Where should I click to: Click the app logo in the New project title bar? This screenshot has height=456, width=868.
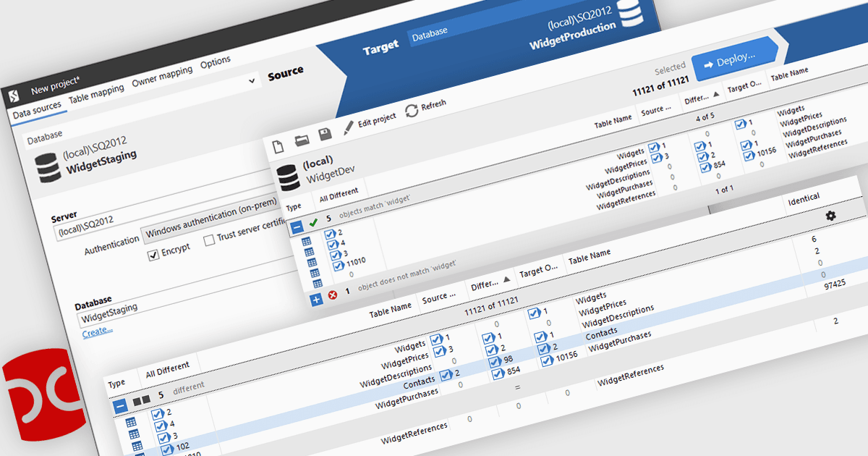coord(14,96)
